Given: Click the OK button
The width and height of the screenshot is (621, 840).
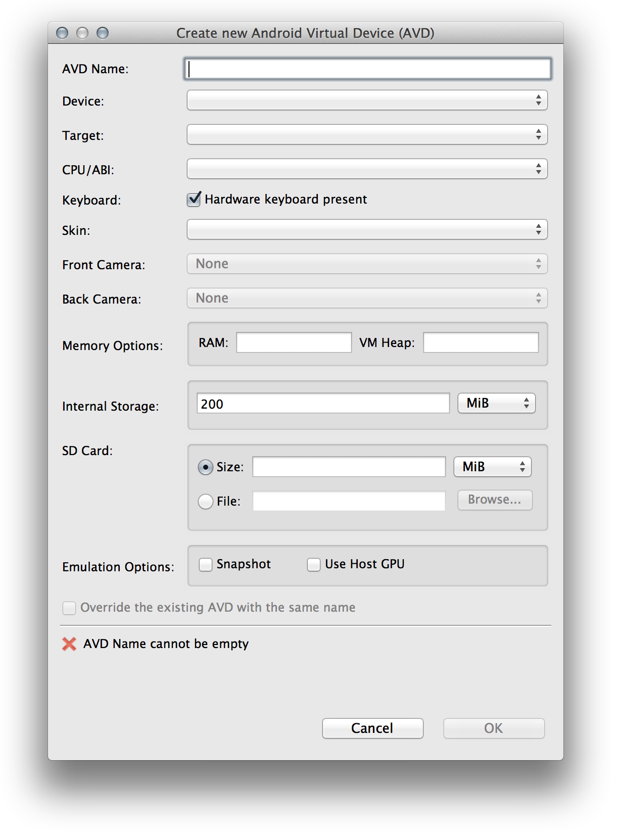Looking at the screenshot, I should [494, 728].
